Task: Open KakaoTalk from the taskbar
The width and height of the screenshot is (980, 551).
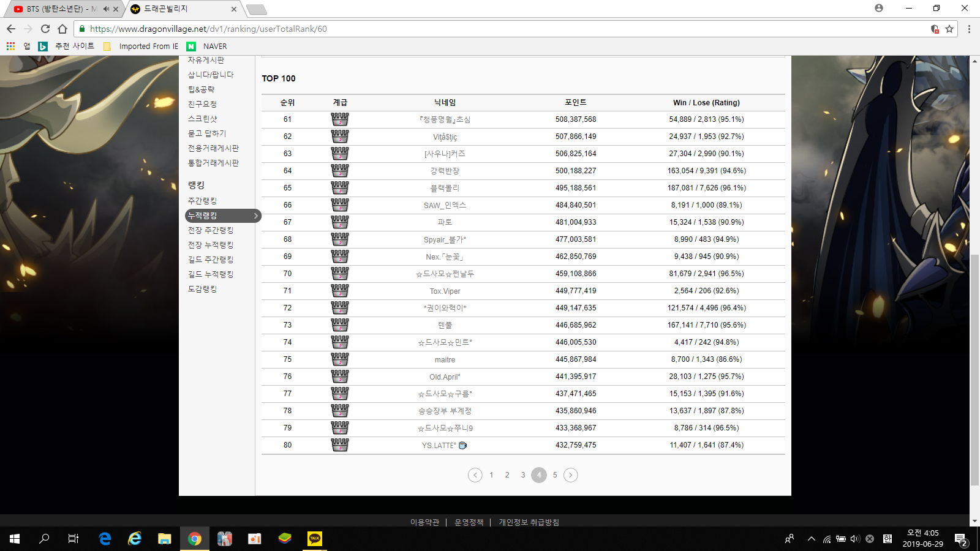Action: [x=315, y=539]
